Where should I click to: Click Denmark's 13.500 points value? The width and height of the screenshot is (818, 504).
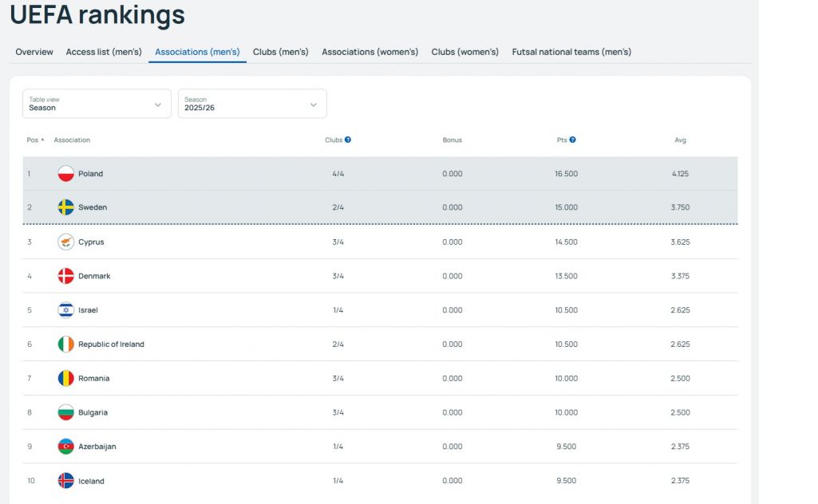click(x=566, y=276)
